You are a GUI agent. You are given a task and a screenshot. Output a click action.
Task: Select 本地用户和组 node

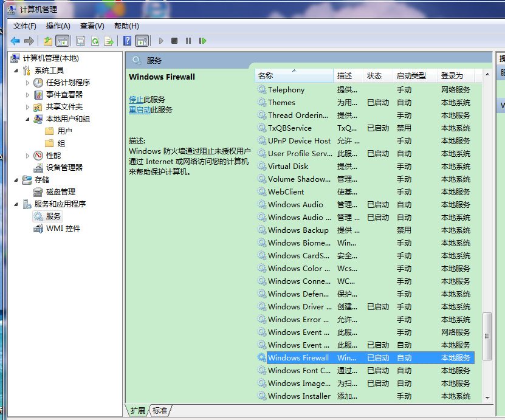tap(68, 119)
